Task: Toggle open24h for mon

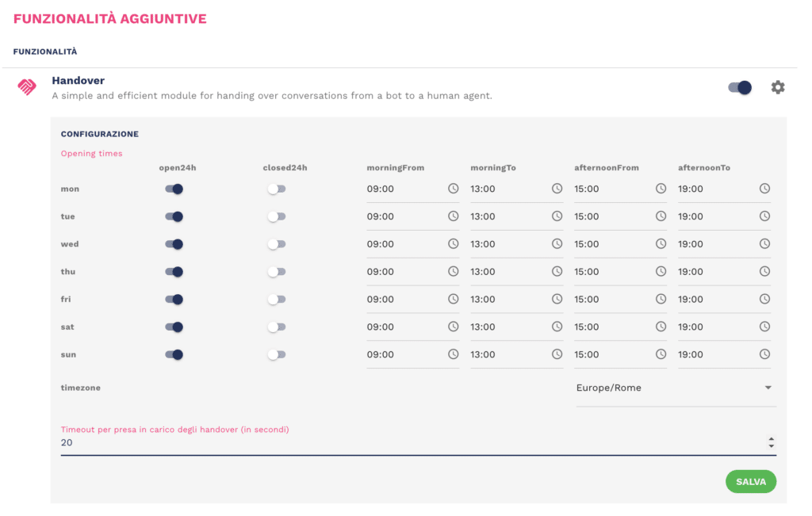Action: coord(174,189)
